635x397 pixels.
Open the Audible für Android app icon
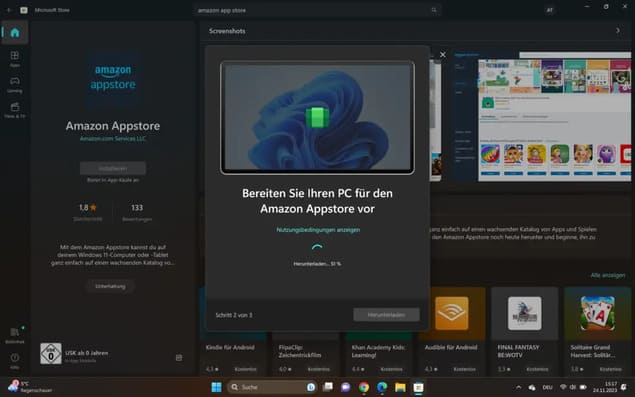click(452, 313)
